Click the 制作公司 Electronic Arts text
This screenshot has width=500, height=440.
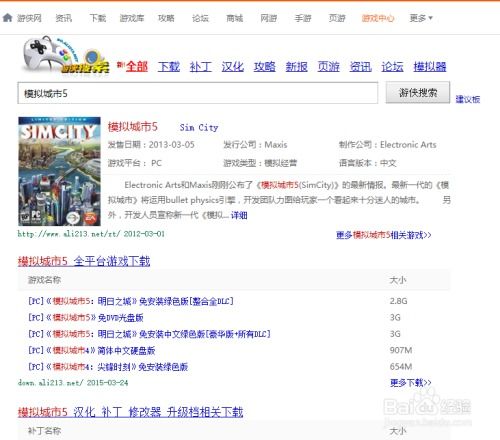click(388, 145)
